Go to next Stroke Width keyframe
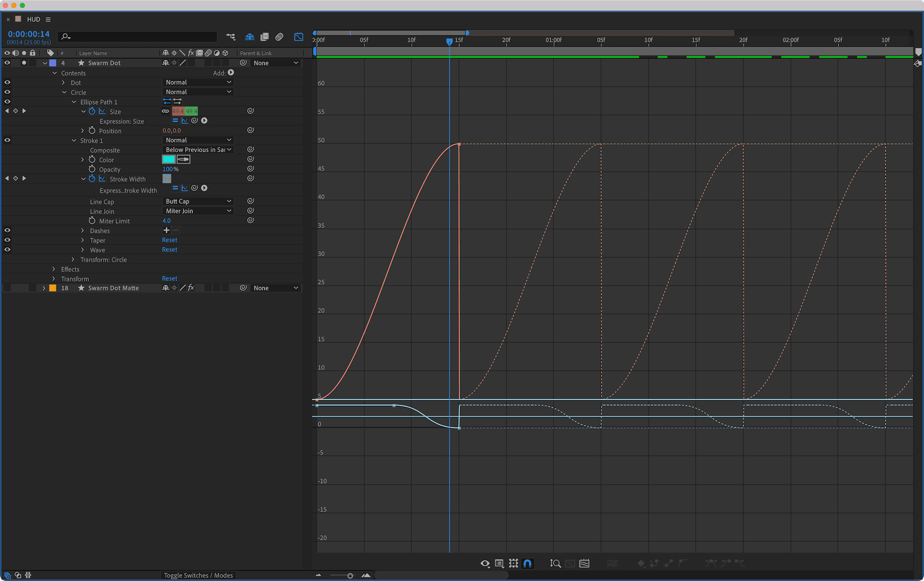Viewport: 924px width, 581px height. tap(24, 179)
